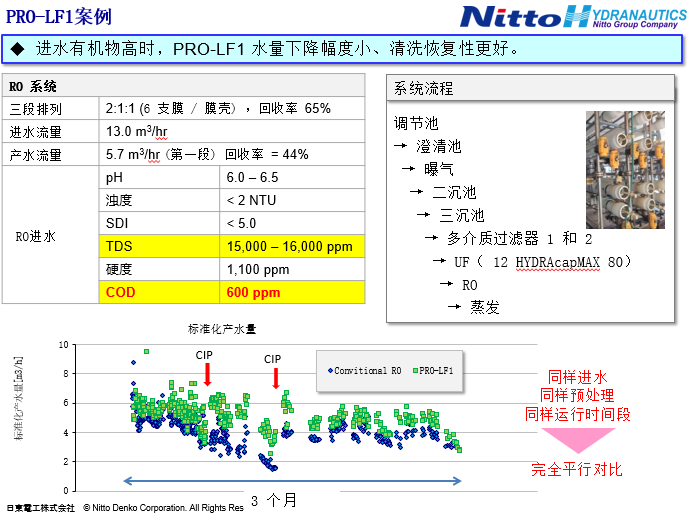
Task: Select the 进水流量 row label
Action: click(x=36, y=131)
